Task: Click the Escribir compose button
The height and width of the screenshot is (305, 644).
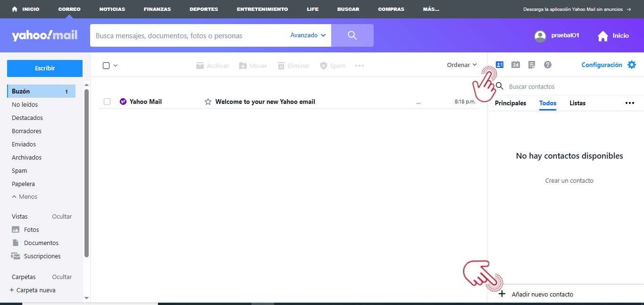Action: 45,68
